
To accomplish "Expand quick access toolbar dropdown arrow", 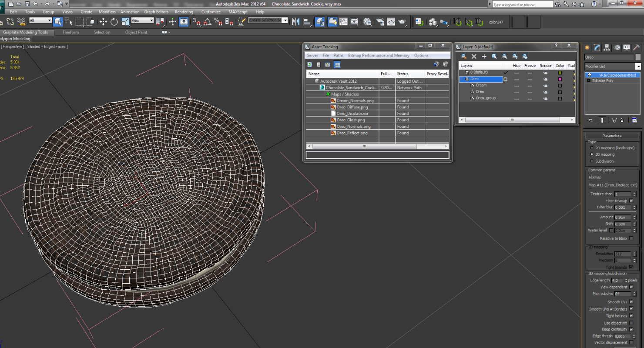I will point(67,3).
